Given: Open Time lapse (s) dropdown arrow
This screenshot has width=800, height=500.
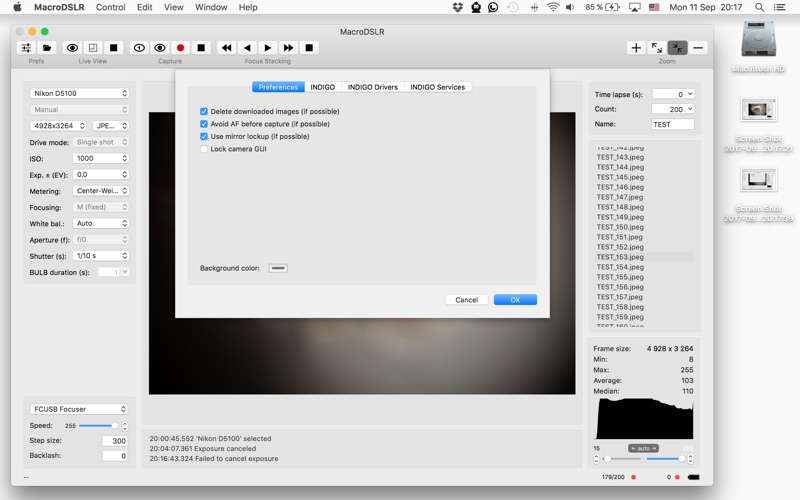Looking at the screenshot, I should click(690, 94).
